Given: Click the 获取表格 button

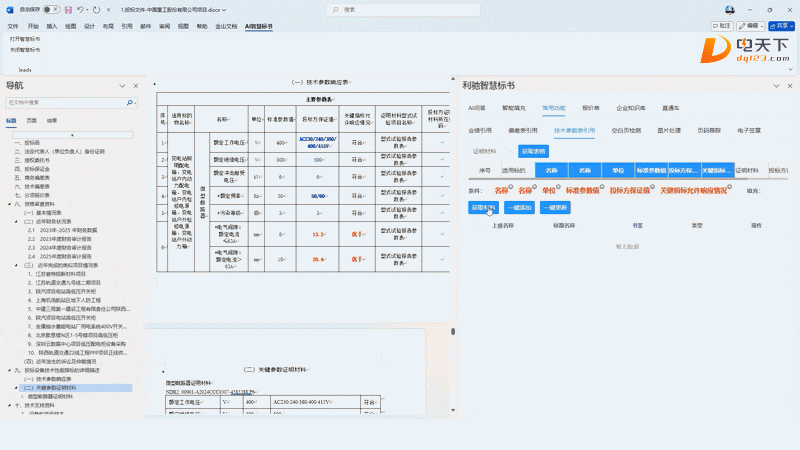Looking at the screenshot, I should coord(534,152).
